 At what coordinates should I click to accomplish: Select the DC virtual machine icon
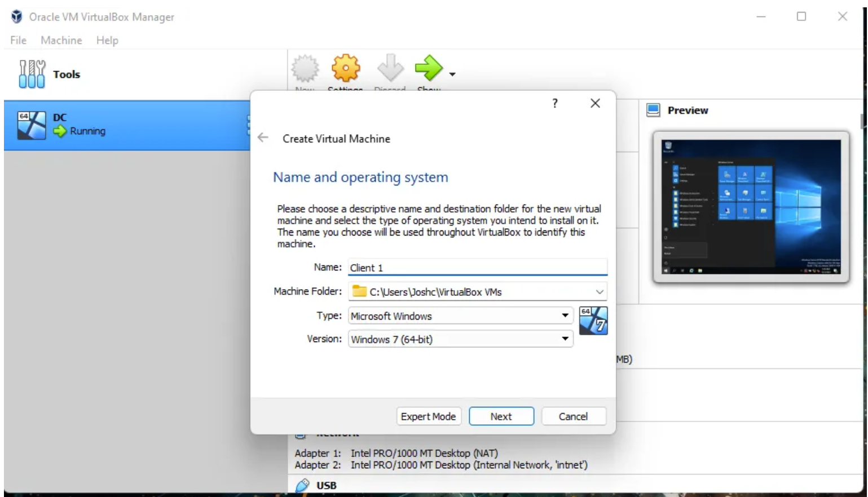coord(32,125)
